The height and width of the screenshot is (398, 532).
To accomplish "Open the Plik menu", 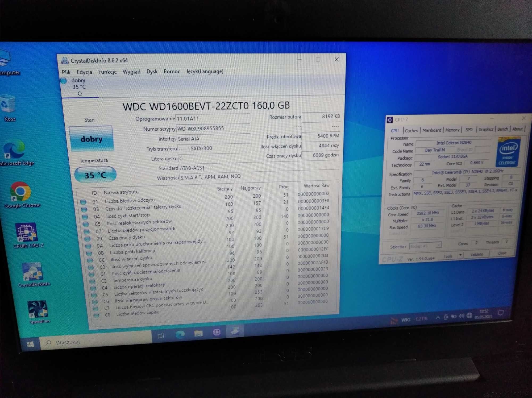I will 66,72.
